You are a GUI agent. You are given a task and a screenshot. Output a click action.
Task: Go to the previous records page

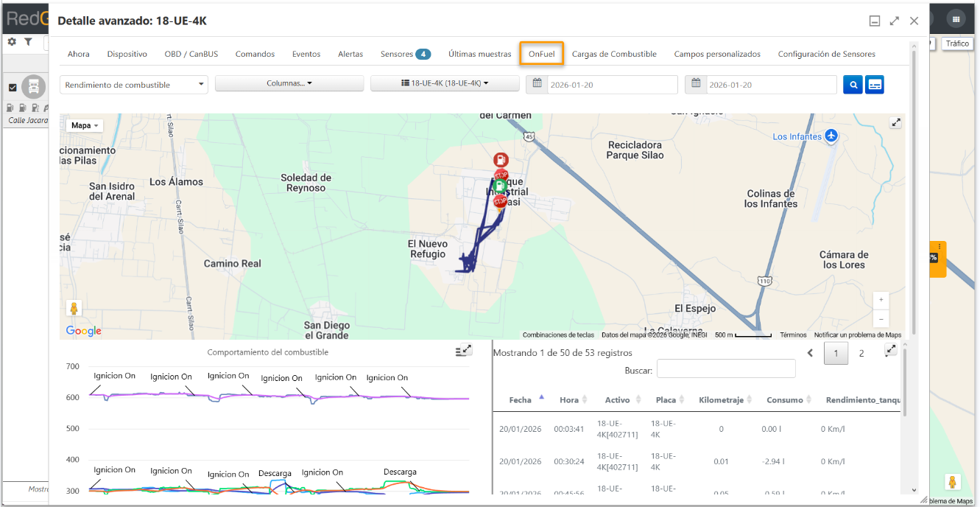811,353
